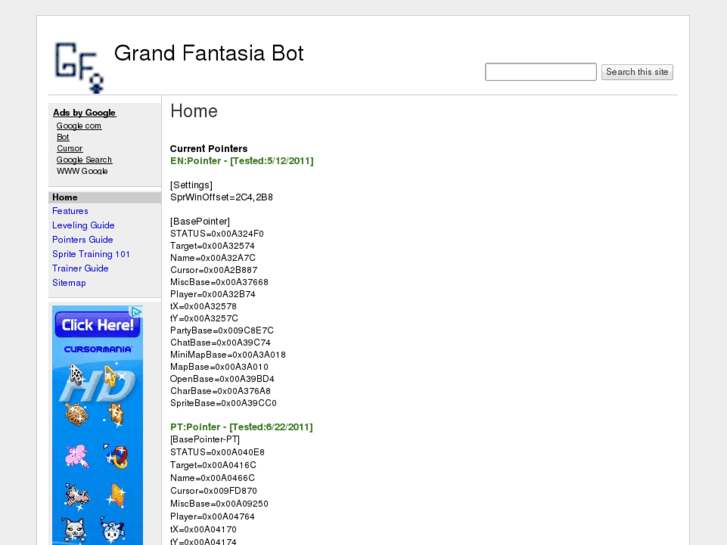Click in the site search input field
The height and width of the screenshot is (545, 727).
pyautogui.click(x=541, y=72)
